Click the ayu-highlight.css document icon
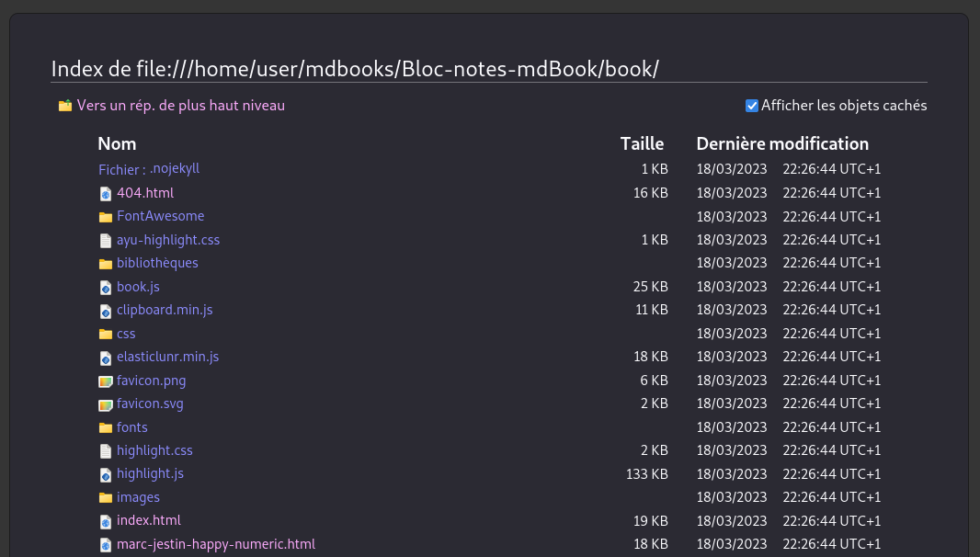 [x=106, y=241]
